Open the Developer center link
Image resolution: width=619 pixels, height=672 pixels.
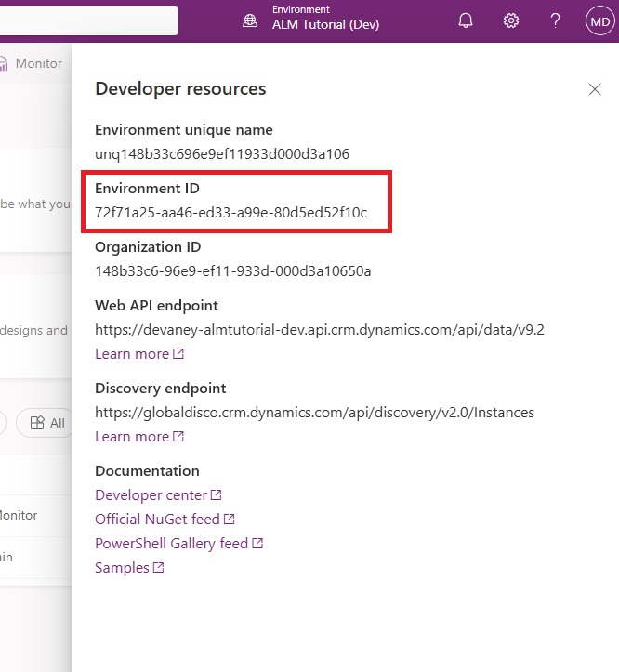coord(158,495)
